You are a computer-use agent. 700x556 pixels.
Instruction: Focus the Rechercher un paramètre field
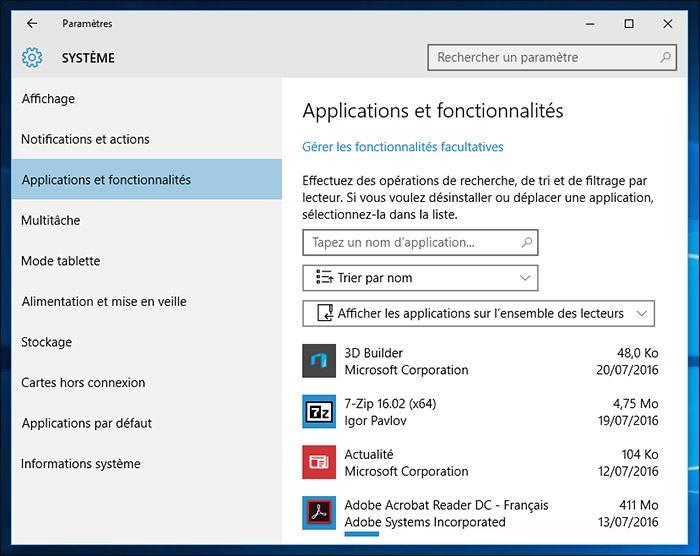coord(552,57)
